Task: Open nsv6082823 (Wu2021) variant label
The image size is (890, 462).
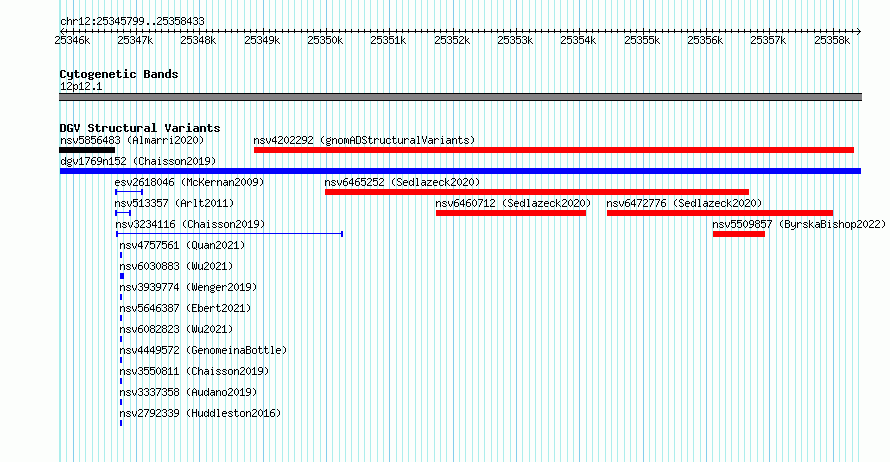Action: [176, 329]
